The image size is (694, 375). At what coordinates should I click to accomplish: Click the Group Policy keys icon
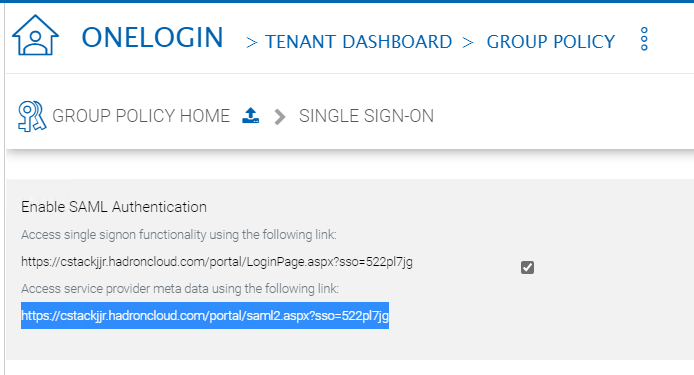pos(31,116)
